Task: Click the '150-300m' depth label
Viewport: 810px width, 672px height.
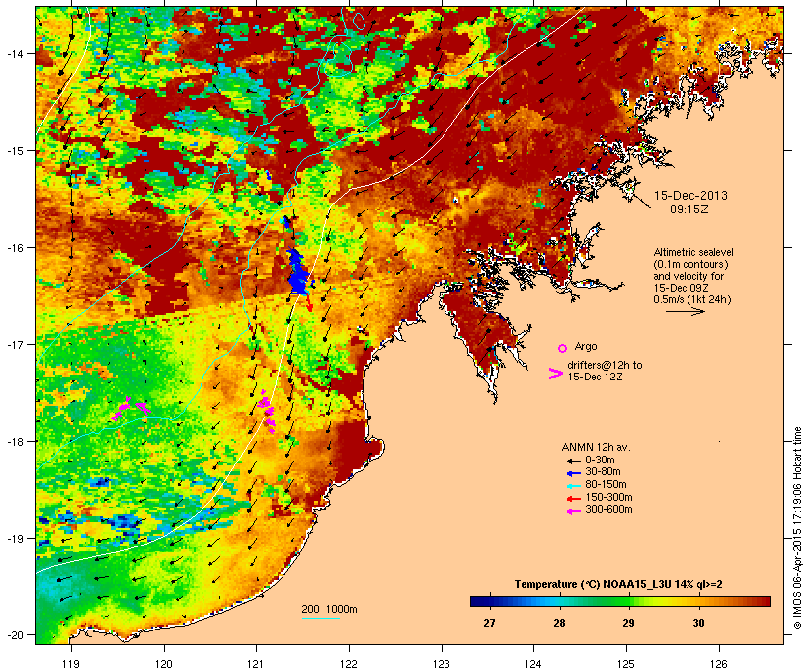Action: (x=609, y=497)
